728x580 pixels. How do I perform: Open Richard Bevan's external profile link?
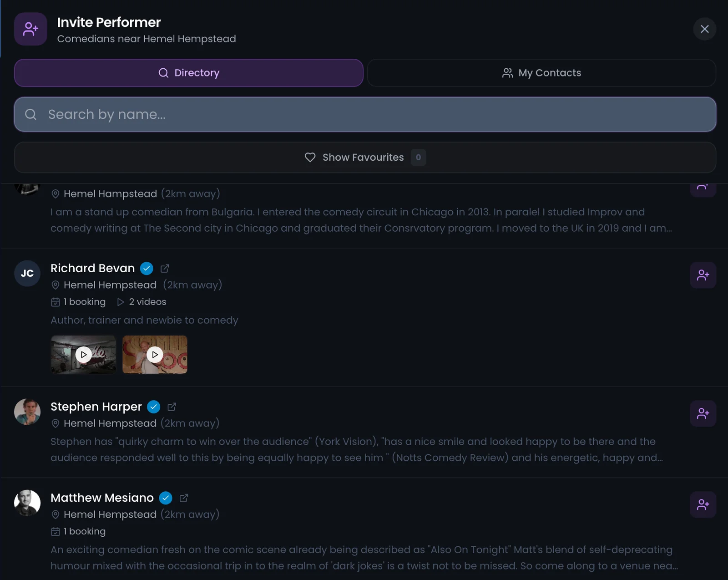pyautogui.click(x=164, y=268)
